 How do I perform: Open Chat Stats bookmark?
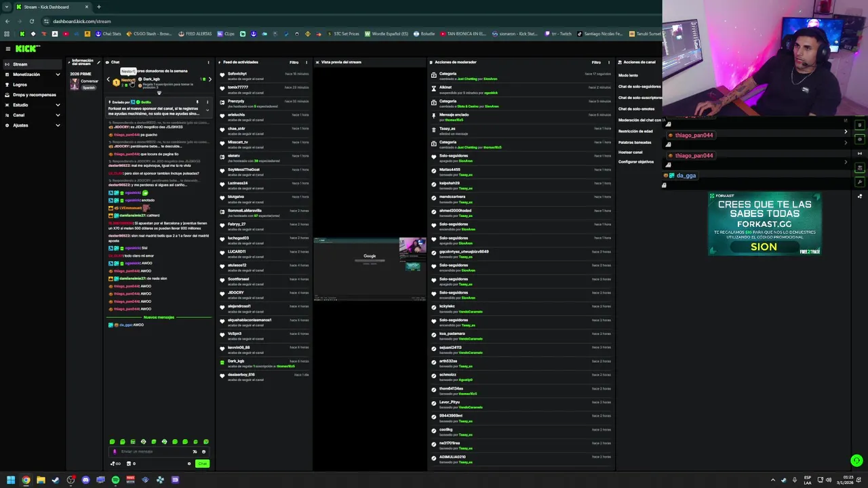coord(108,34)
